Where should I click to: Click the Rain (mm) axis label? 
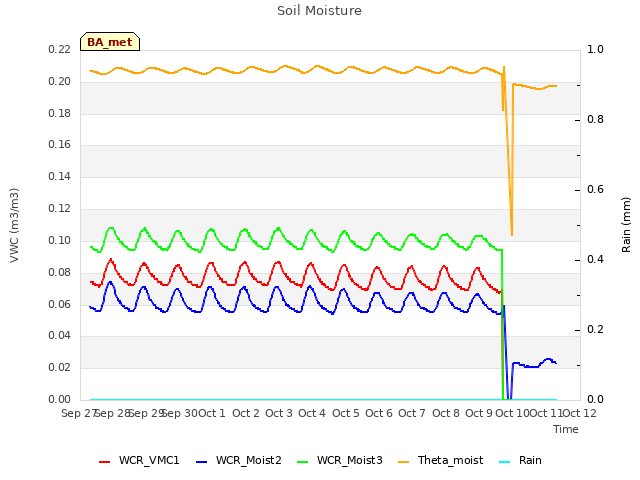pyautogui.click(x=626, y=225)
